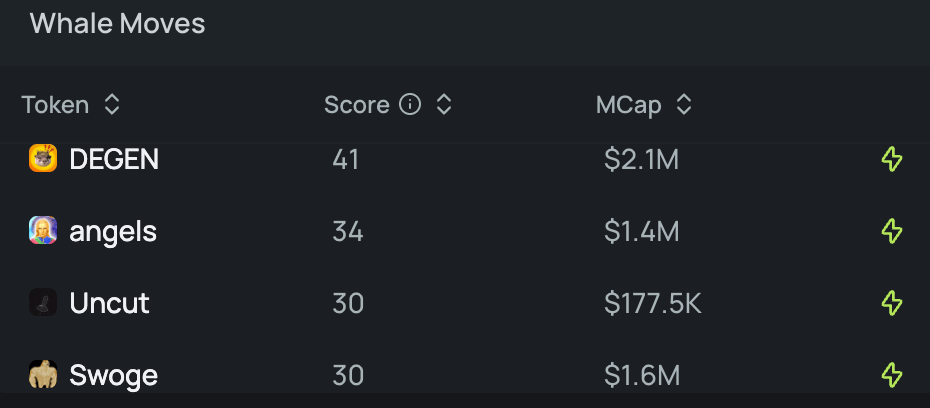Sort the table by Token column arrows
The height and width of the screenshot is (408, 930).
tap(112, 105)
